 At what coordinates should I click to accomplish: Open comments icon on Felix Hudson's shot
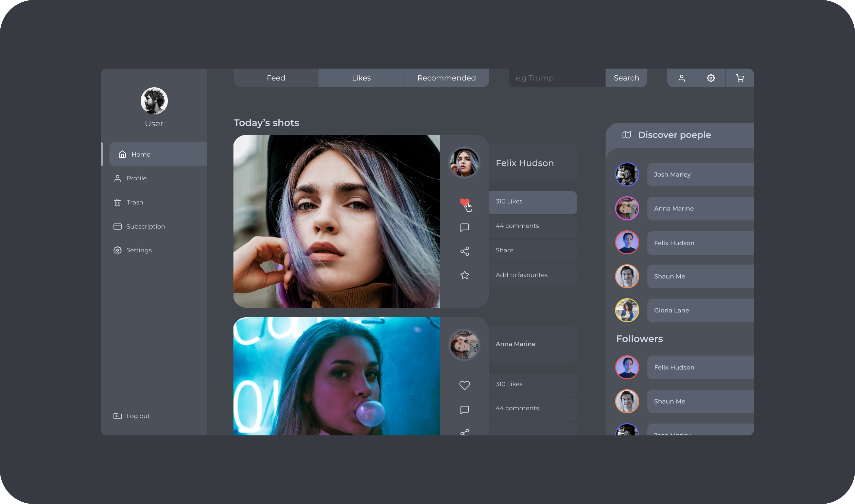coord(465,227)
